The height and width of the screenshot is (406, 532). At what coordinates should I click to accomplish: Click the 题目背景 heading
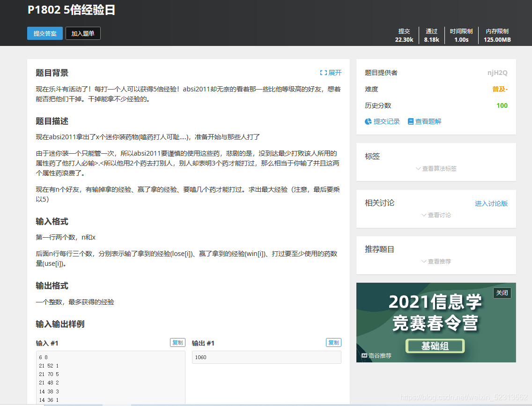pos(52,73)
